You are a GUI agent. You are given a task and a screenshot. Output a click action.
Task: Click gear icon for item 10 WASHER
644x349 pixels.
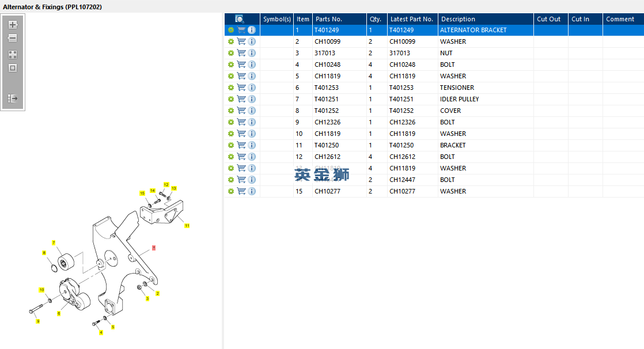231,134
